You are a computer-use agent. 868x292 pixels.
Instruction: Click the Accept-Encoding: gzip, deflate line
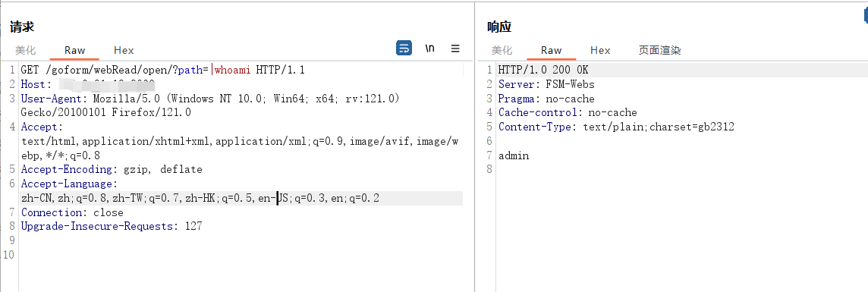[112, 170]
